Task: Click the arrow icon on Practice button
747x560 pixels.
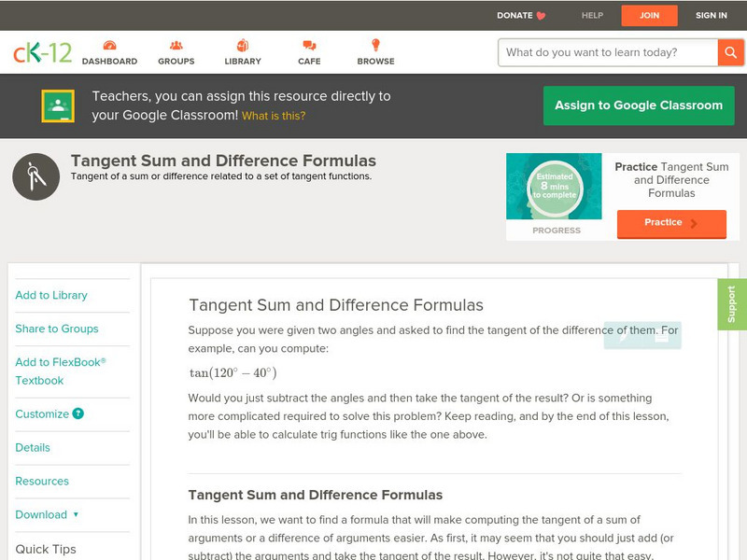Action: [x=694, y=223]
